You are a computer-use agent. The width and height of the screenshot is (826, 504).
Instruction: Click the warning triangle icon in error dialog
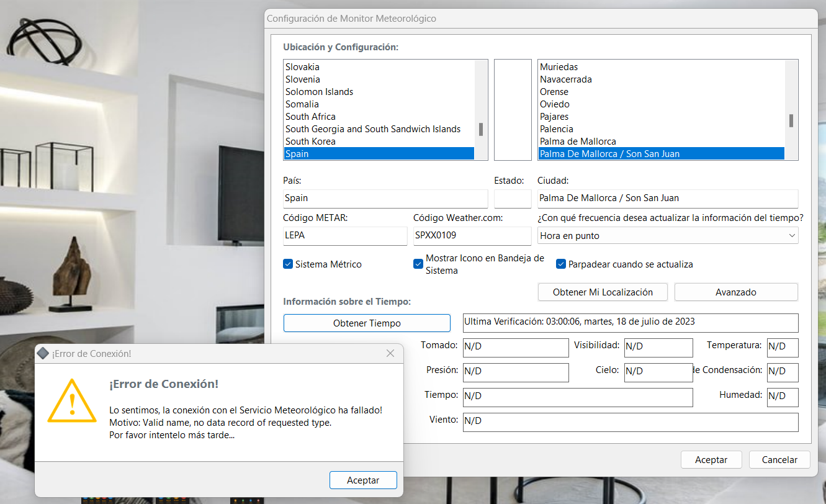(x=72, y=402)
